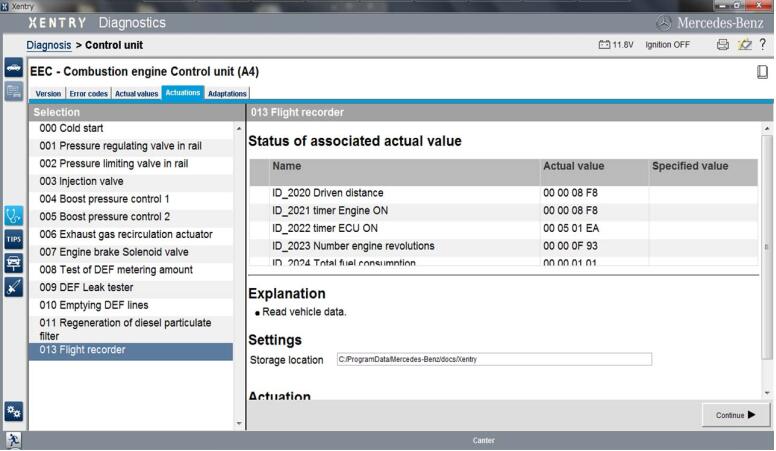Click ID_2021 timer Engine ON row
Viewport: 776px width, 451px height.
(x=503, y=211)
